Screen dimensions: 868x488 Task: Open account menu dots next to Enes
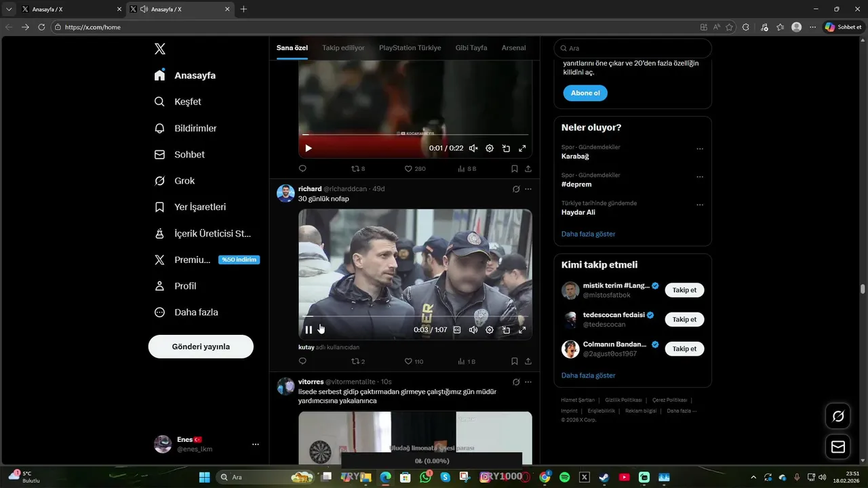[x=256, y=445]
